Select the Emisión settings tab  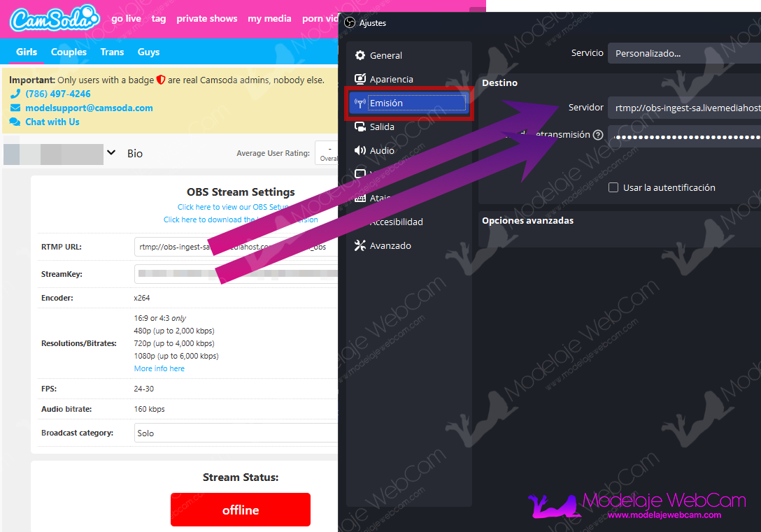[x=409, y=103]
